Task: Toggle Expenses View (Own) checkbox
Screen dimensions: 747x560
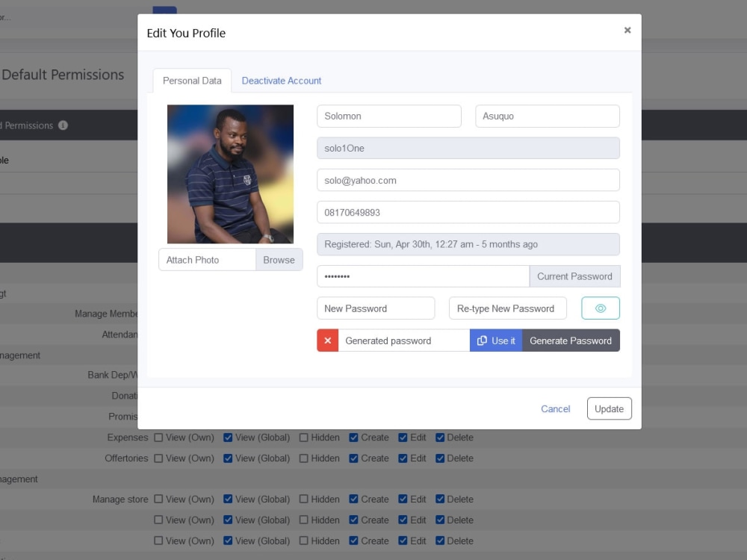Action: pos(158,437)
